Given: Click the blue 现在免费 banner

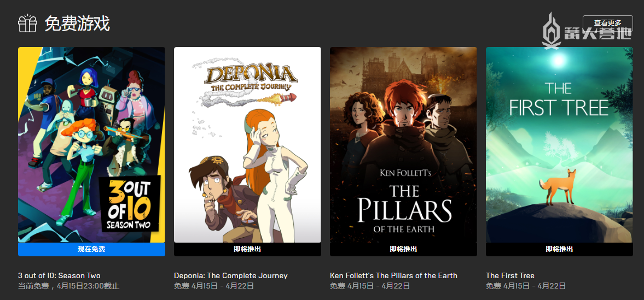Looking at the screenshot, I should tap(91, 249).
